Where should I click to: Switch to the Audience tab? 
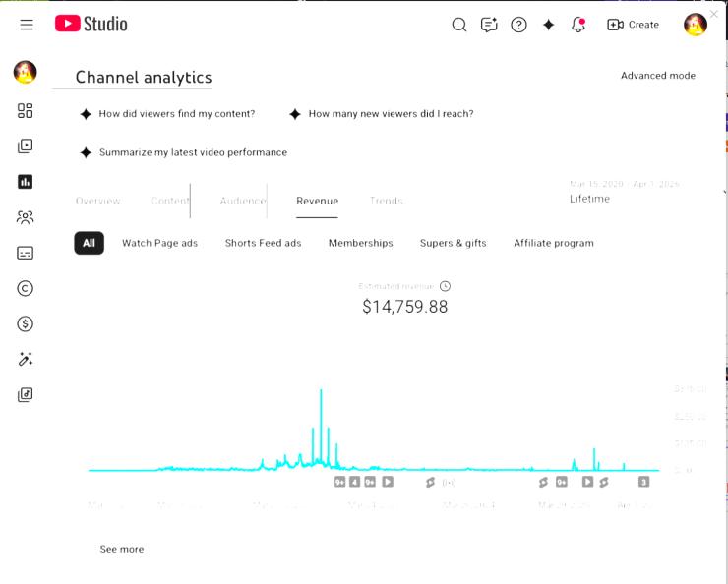[x=242, y=201]
